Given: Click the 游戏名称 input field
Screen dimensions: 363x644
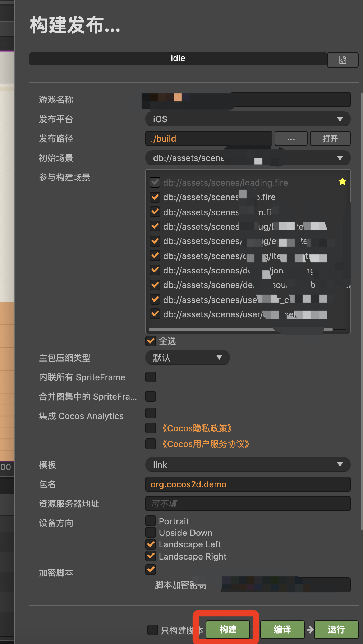Looking at the screenshot, I should pos(248,100).
